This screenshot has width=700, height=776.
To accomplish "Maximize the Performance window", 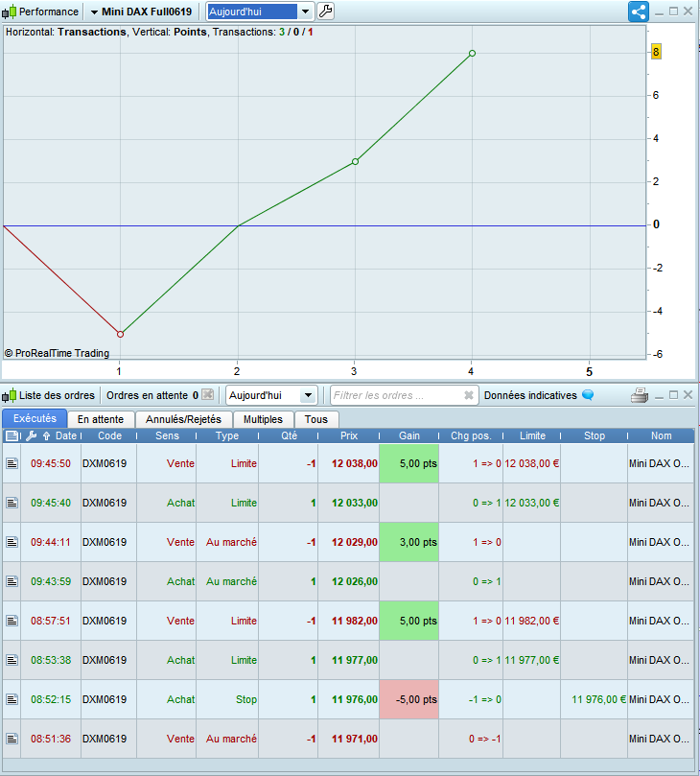I will (x=673, y=11).
